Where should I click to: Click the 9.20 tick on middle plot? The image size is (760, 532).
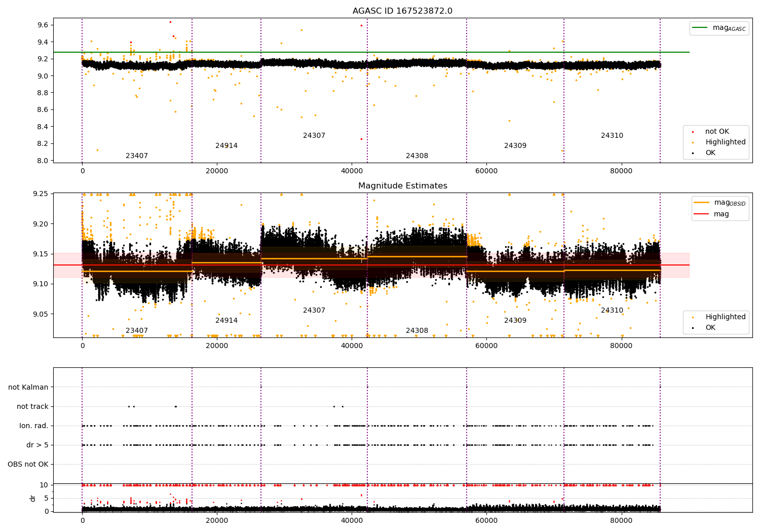tap(41, 224)
